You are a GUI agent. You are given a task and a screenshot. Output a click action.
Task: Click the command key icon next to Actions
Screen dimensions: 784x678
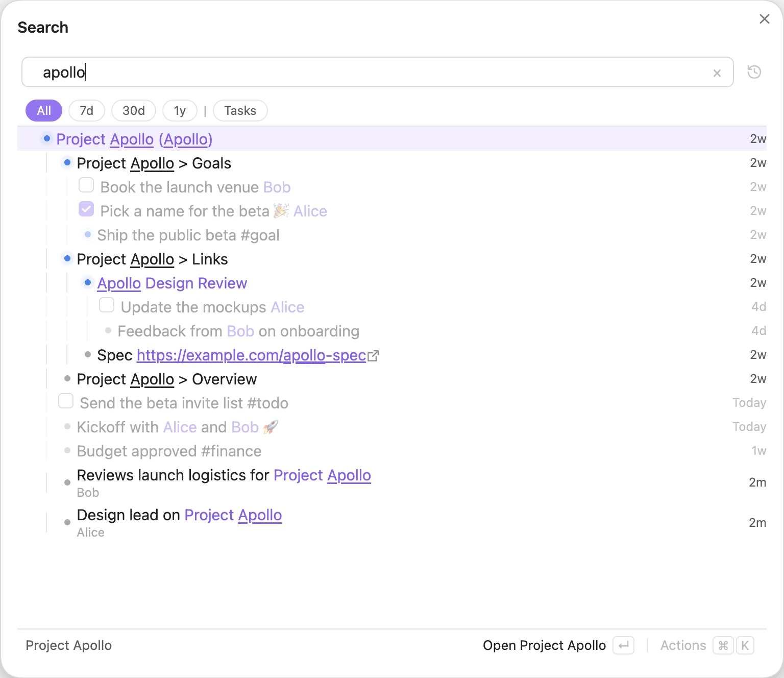click(x=723, y=645)
